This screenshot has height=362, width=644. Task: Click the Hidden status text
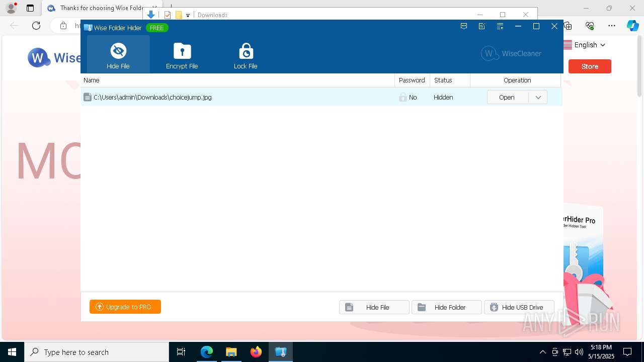pos(443,97)
